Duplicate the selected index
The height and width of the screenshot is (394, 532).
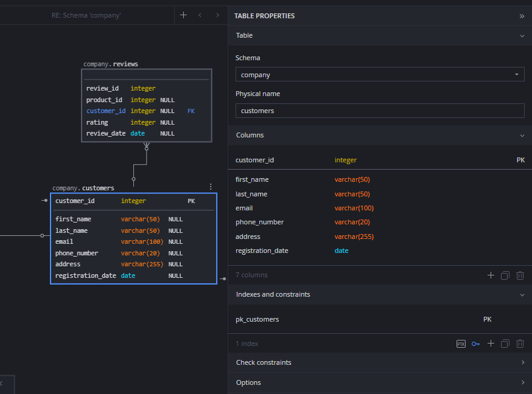(505, 344)
